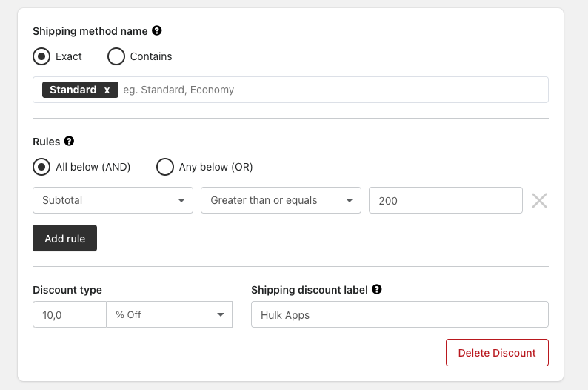This screenshot has width=588, height=390.
Task: Open help tooltip for Shipping method name
Action: point(157,31)
